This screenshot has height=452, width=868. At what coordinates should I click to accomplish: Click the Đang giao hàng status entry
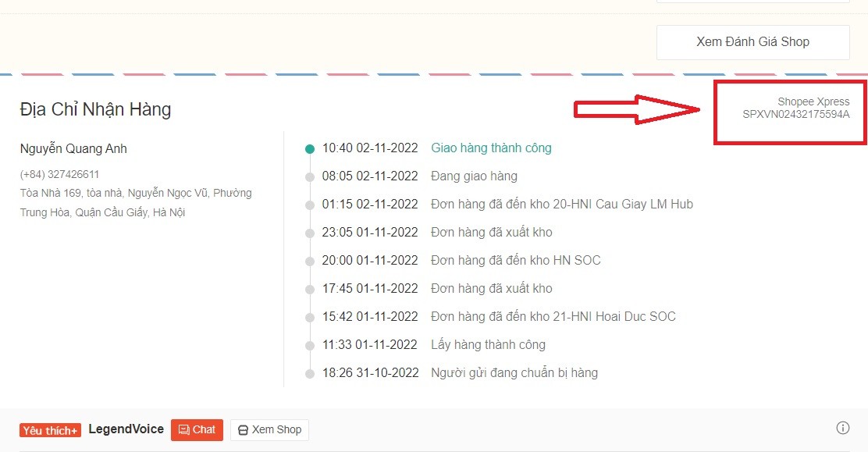click(474, 176)
